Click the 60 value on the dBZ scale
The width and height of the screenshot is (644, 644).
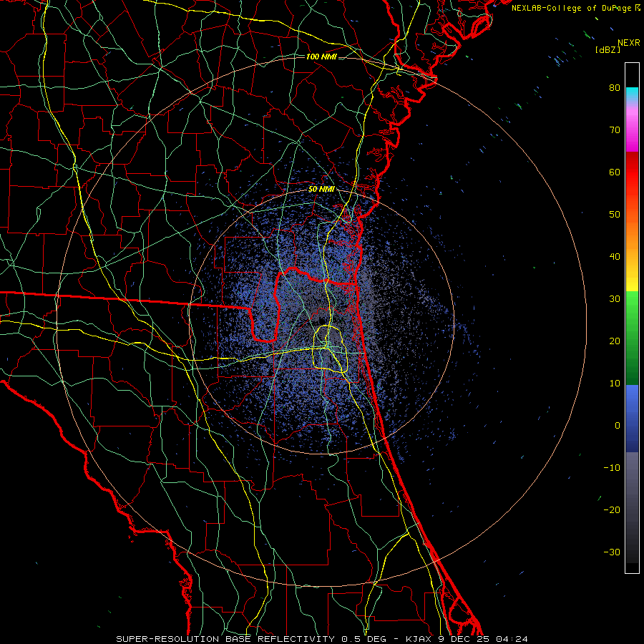click(615, 172)
